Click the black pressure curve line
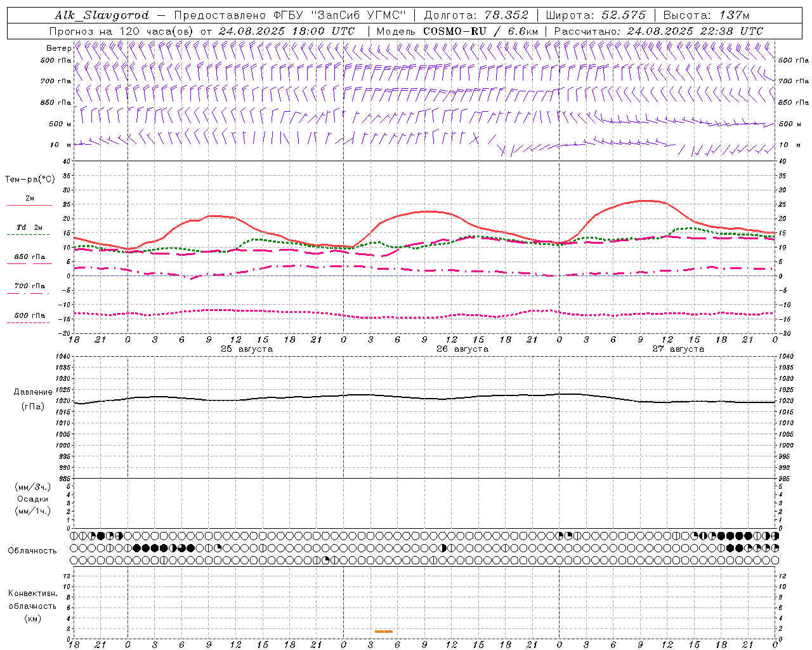 tap(425, 398)
